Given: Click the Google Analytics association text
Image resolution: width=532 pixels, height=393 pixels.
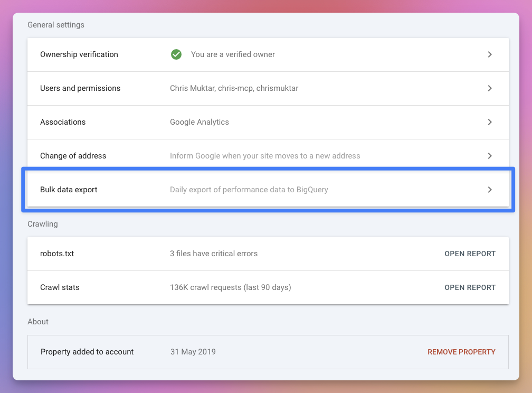Looking at the screenshot, I should 199,122.
